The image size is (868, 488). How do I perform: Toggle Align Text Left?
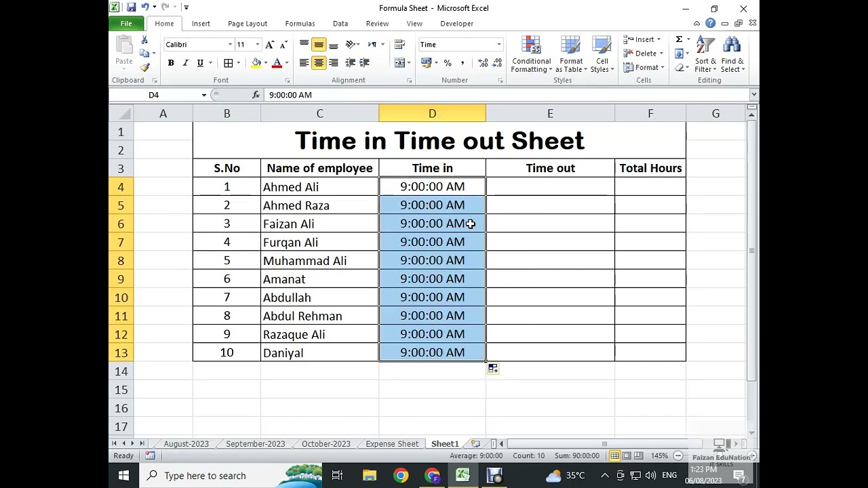pyautogui.click(x=304, y=63)
